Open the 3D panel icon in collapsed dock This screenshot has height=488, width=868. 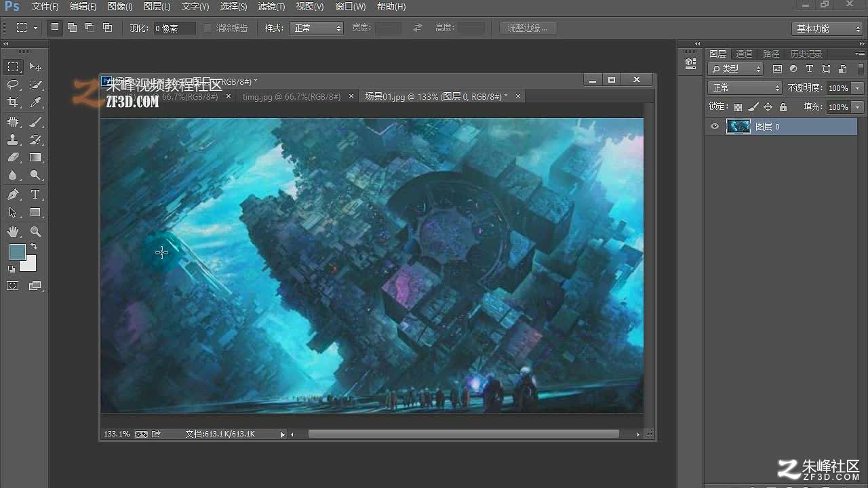[x=690, y=63]
